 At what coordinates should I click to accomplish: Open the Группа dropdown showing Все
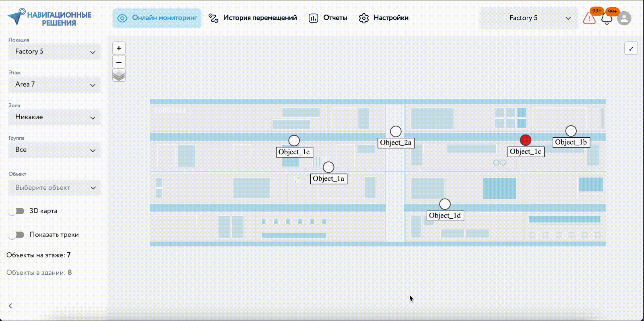coord(55,150)
